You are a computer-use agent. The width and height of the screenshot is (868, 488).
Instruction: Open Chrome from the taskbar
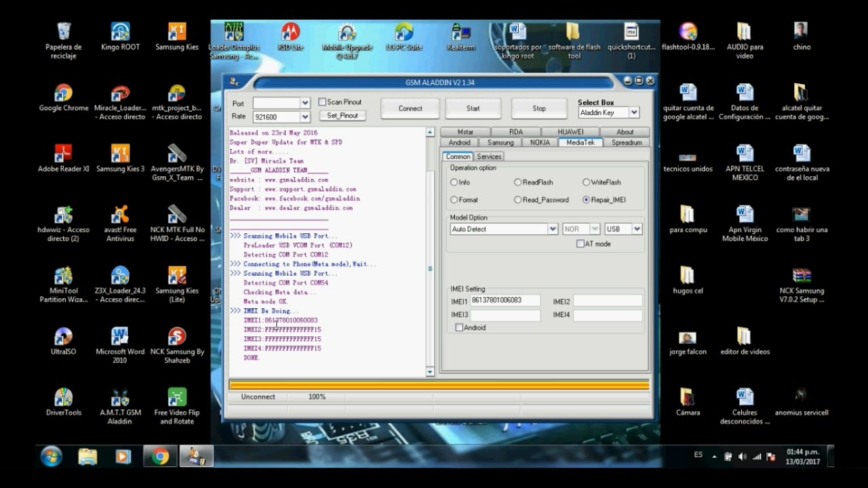coord(161,457)
